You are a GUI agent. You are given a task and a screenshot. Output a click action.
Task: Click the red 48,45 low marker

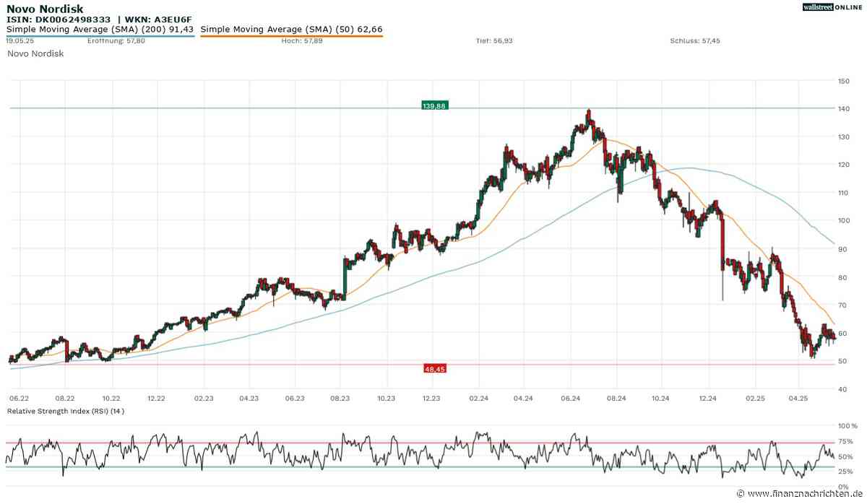pyautogui.click(x=436, y=368)
